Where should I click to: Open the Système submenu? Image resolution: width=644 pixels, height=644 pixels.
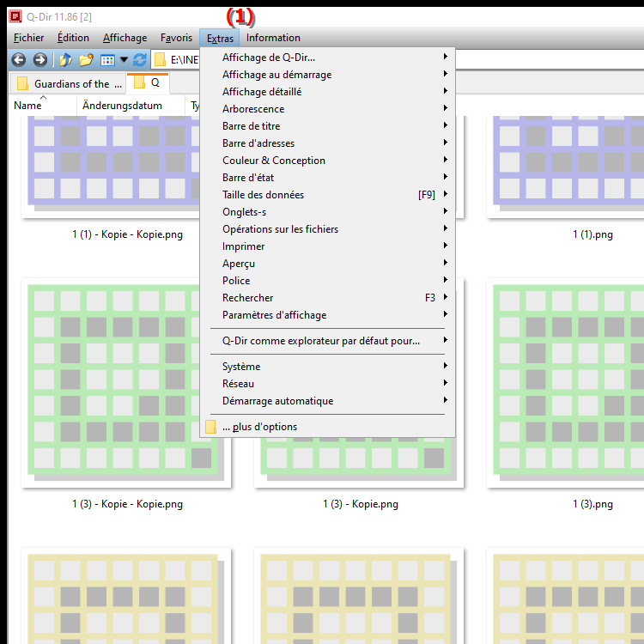pos(327,367)
